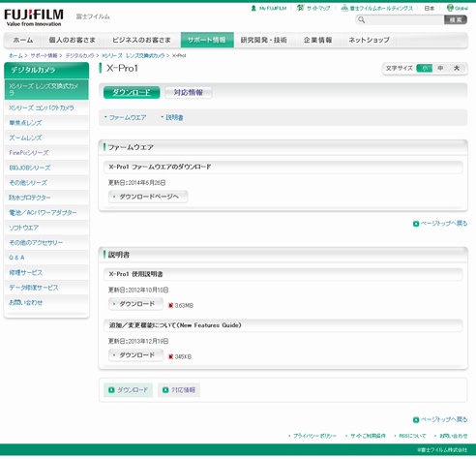Open ソフトウエア in sidebar

[x=46, y=228]
